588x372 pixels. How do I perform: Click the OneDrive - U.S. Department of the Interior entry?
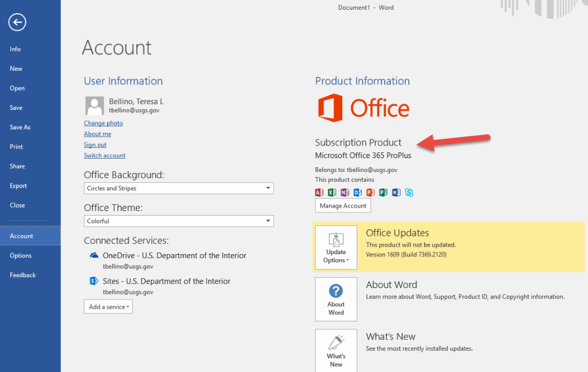(174, 255)
